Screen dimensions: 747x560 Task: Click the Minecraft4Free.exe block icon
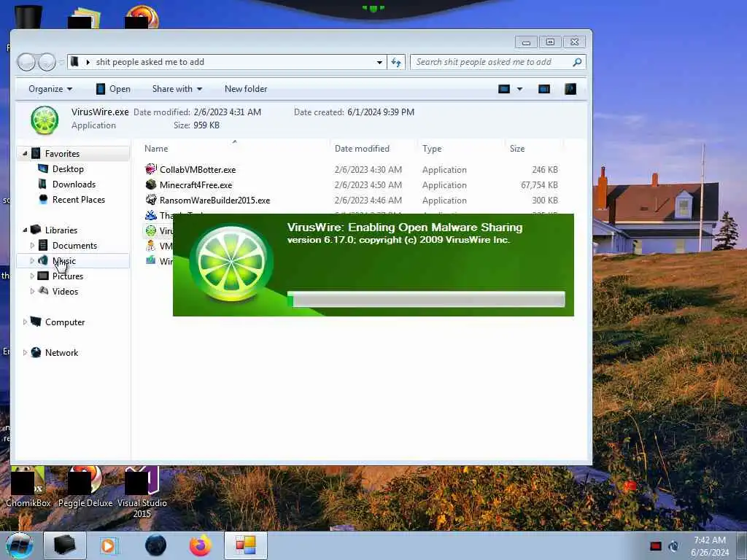[x=151, y=184]
